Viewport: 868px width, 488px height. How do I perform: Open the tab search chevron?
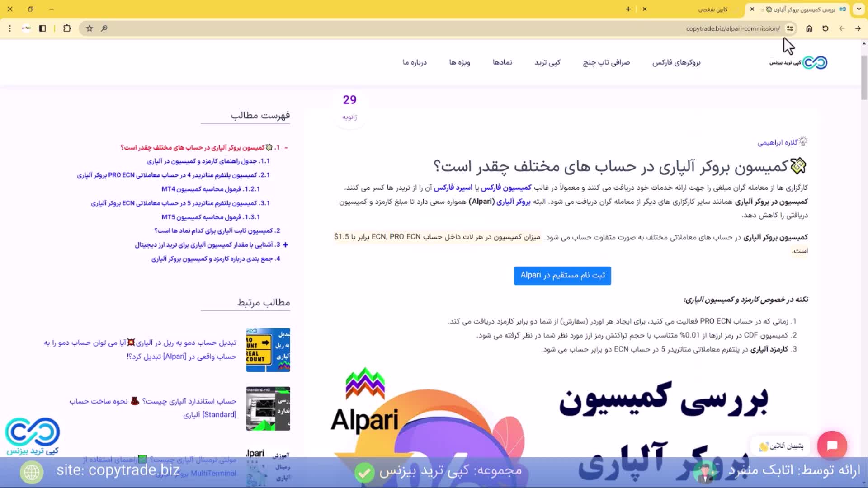859,9
